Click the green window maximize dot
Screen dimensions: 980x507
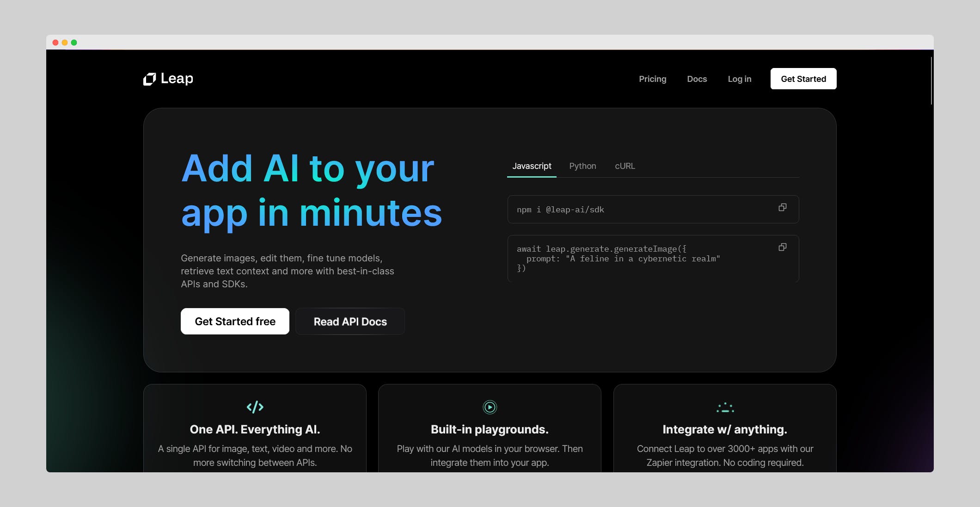(74, 43)
